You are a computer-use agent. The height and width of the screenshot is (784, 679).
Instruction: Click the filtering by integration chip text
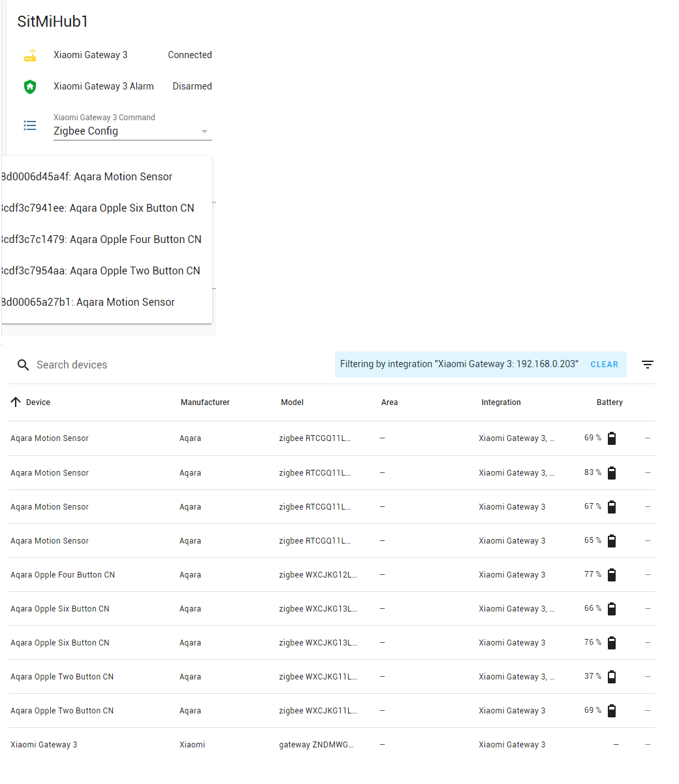click(459, 364)
